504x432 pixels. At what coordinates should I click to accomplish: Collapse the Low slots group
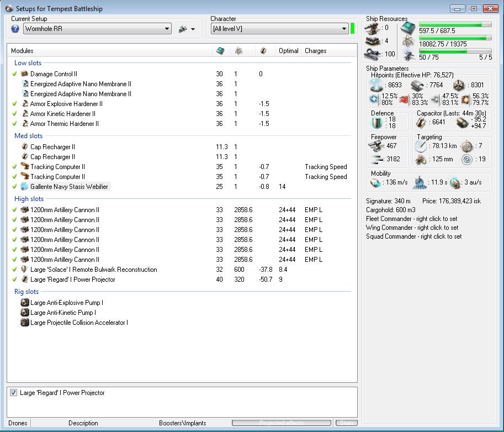28,63
